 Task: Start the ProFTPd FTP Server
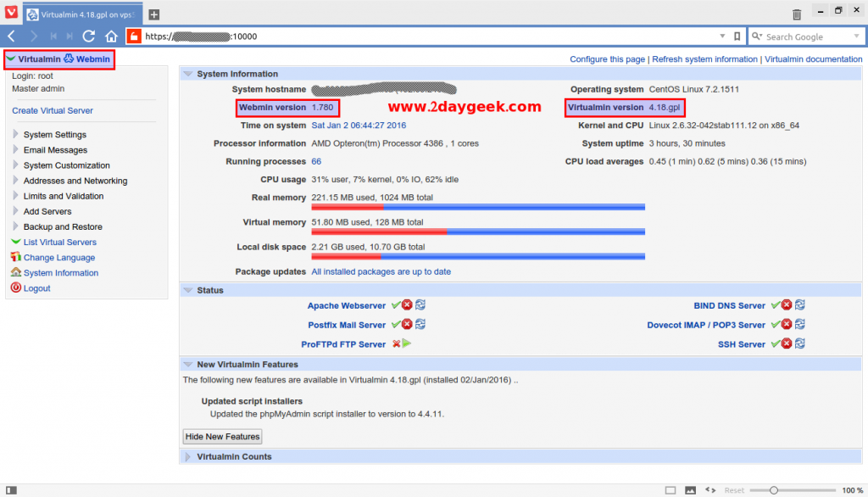tap(407, 344)
